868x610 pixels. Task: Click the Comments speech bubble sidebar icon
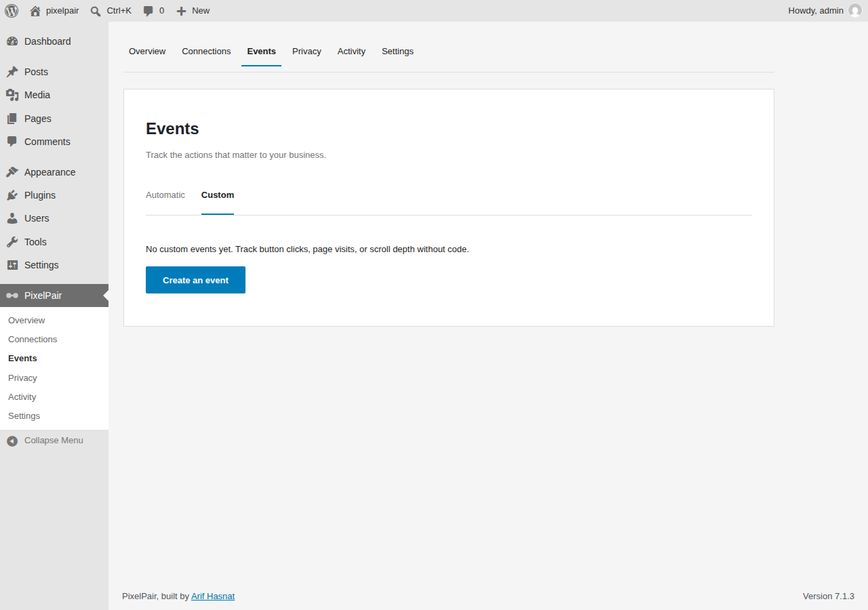coord(12,142)
